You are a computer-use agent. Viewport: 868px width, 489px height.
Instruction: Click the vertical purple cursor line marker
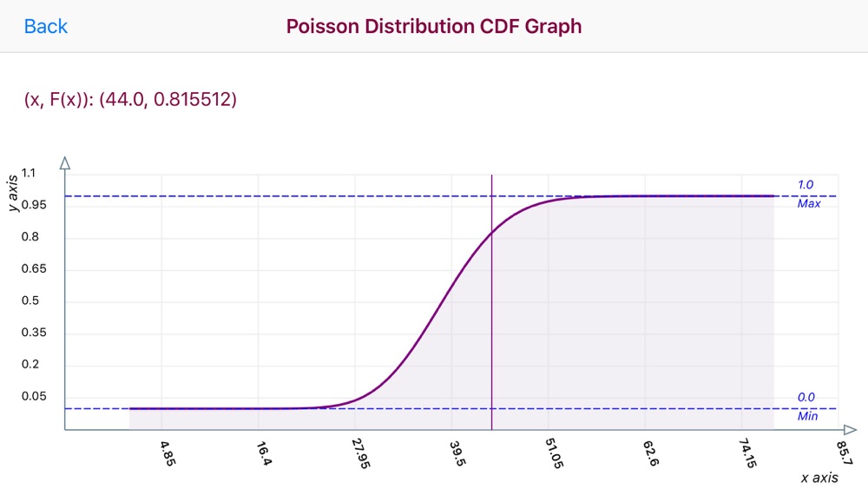coord(491,301)
